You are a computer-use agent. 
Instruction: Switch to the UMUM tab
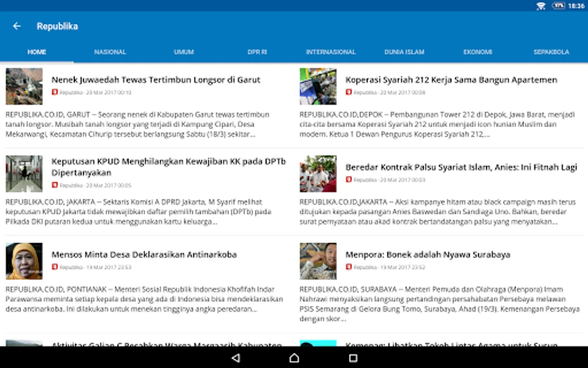point(184,52)
